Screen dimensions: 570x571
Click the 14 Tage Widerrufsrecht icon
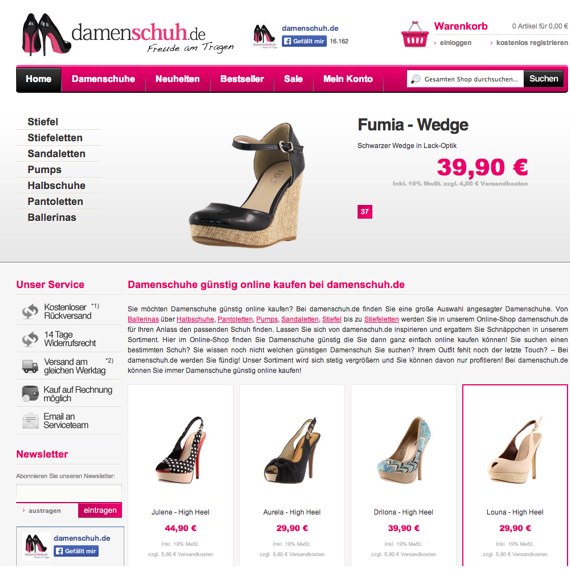tap(30, 339)
